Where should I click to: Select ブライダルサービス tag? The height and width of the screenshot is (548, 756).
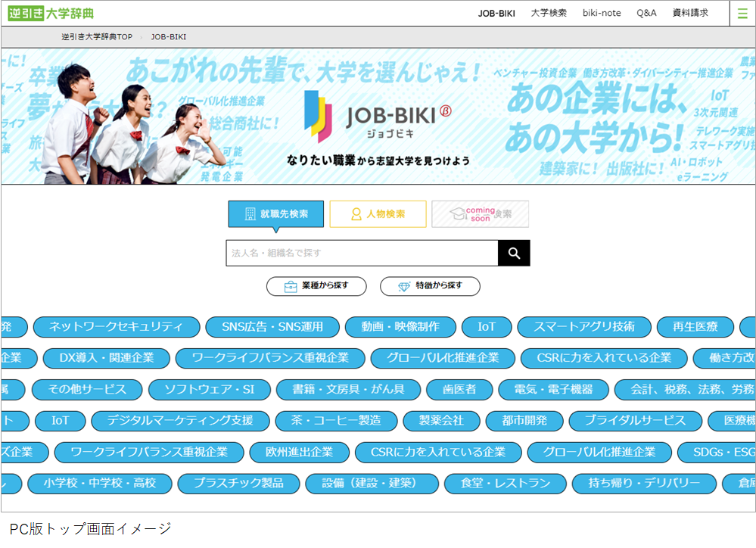click(636, 421)
